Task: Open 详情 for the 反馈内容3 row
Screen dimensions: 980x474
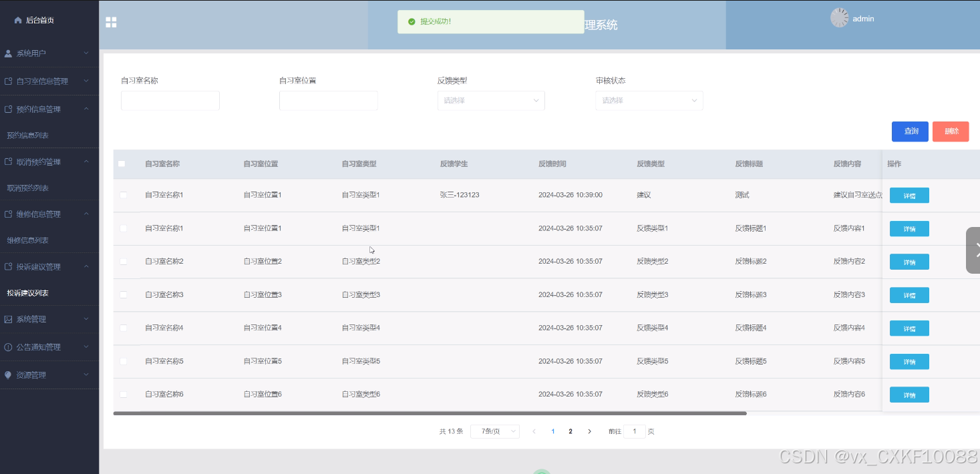Action: click(909, 295)
